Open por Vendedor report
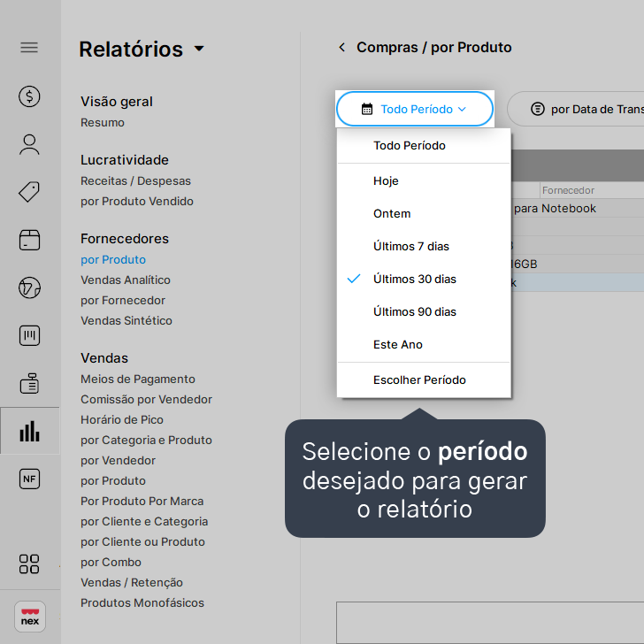This screenshot has width=644, height=644. 118,461
